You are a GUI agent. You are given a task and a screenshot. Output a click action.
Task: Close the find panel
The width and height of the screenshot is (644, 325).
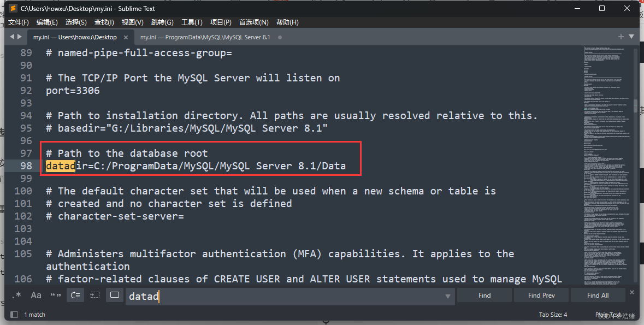click(632, 292)
